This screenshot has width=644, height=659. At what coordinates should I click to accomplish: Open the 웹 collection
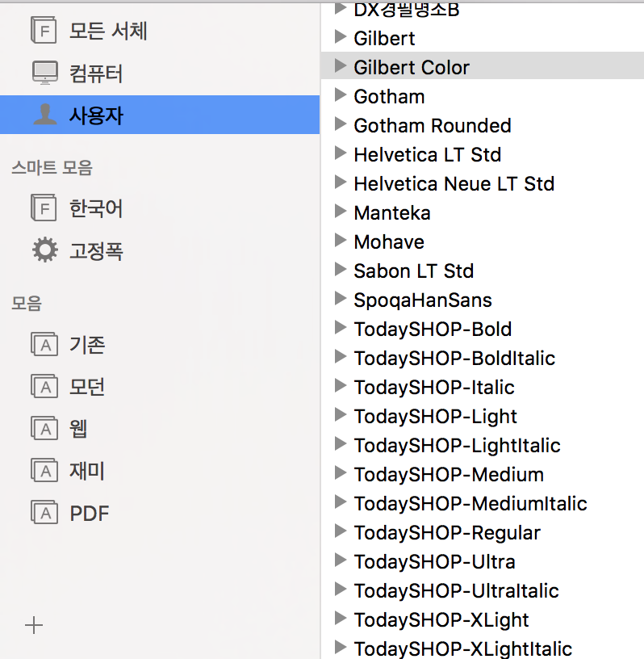(x=78, y=429)
